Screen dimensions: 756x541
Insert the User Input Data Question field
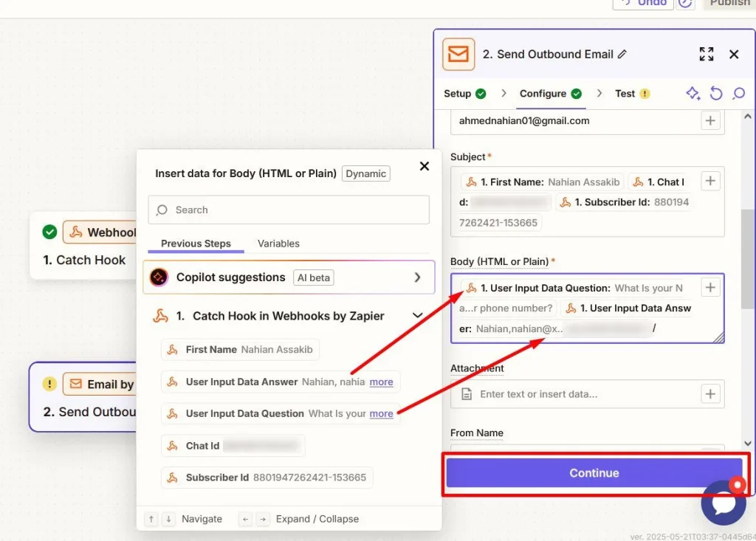tap(281, 414)
